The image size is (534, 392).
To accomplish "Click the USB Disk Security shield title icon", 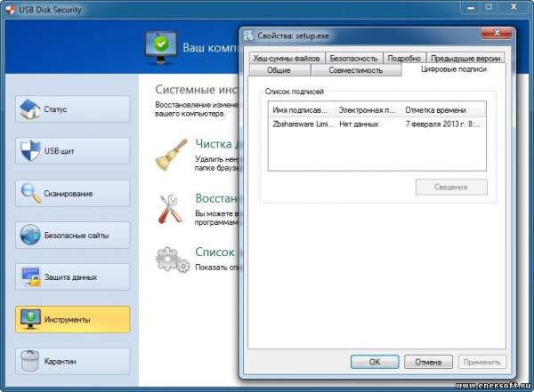I will [x=10, y=9].
